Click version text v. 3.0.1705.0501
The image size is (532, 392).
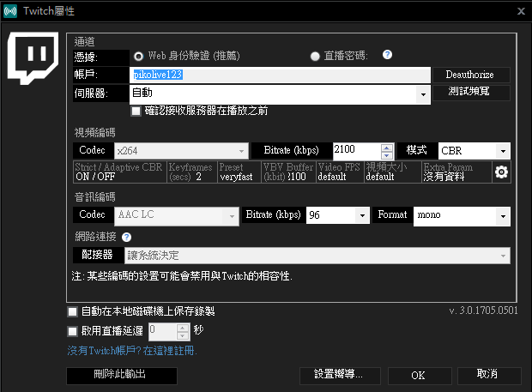tap(483, 311)
